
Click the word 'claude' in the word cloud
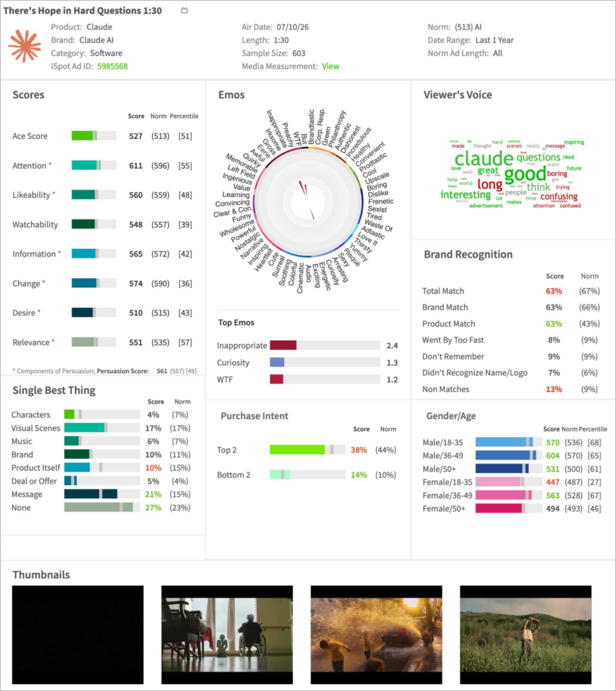pyautogui.click(x=484, y=158)
